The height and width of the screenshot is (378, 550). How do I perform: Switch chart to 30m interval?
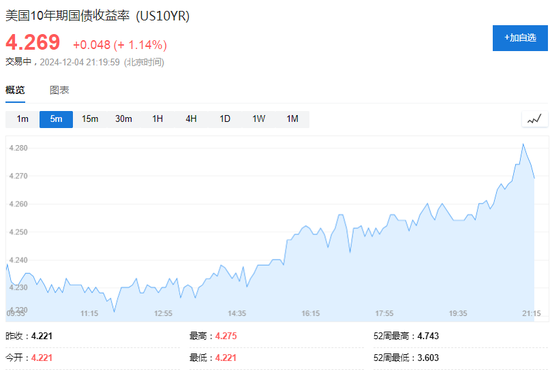124,119
